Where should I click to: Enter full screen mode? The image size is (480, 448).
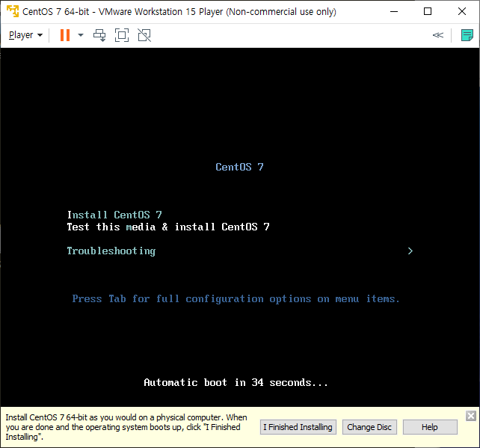click(x=122, y=35)
